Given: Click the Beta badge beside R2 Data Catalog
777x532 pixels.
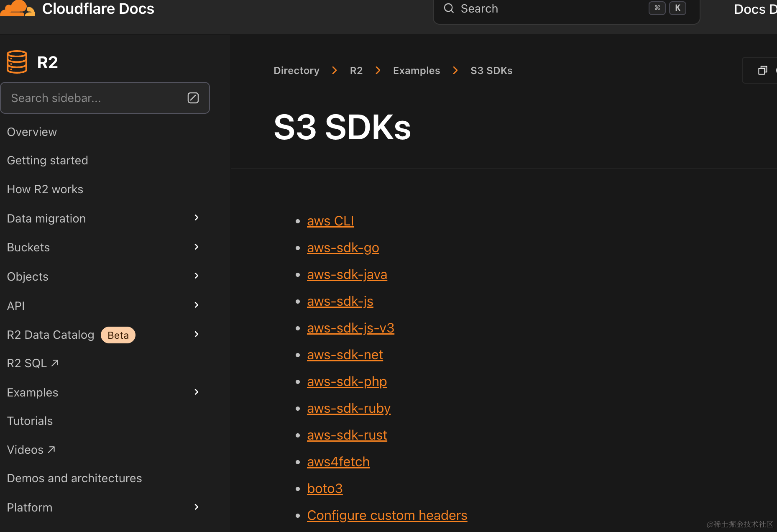Looking at the screenshot, I should (x=118, y=335).
